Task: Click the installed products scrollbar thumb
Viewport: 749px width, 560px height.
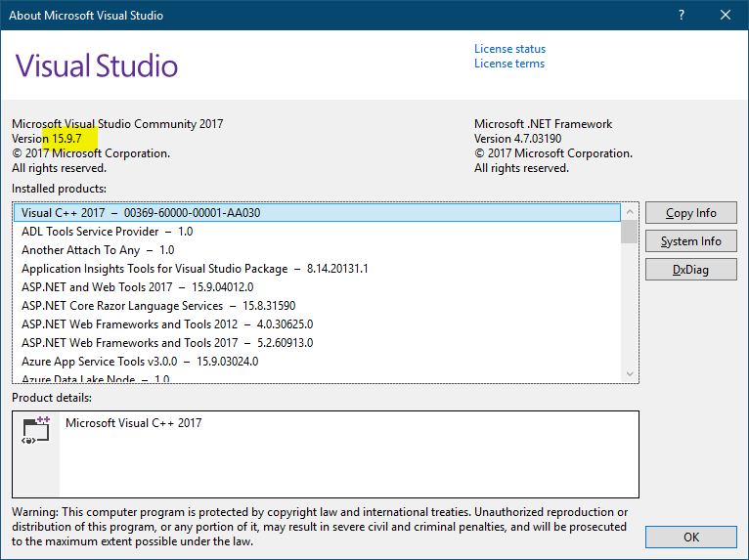Action: tap(630, 232)
